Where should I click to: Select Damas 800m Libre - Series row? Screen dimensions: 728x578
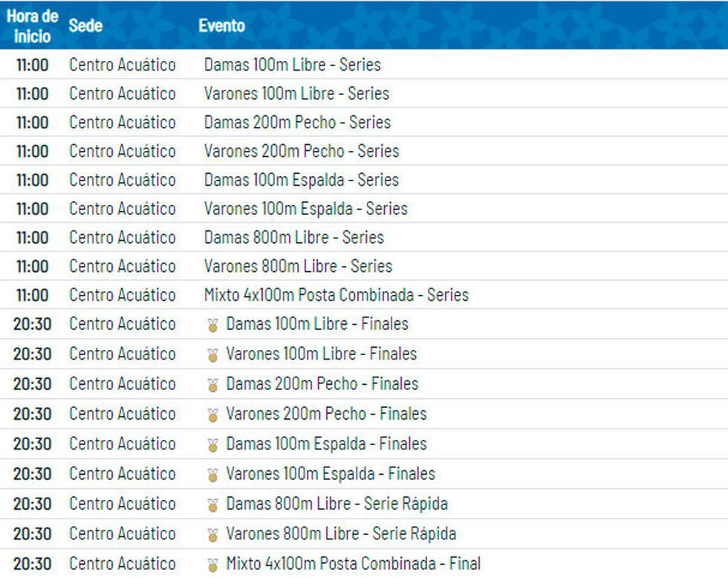[x=293, y=238]
